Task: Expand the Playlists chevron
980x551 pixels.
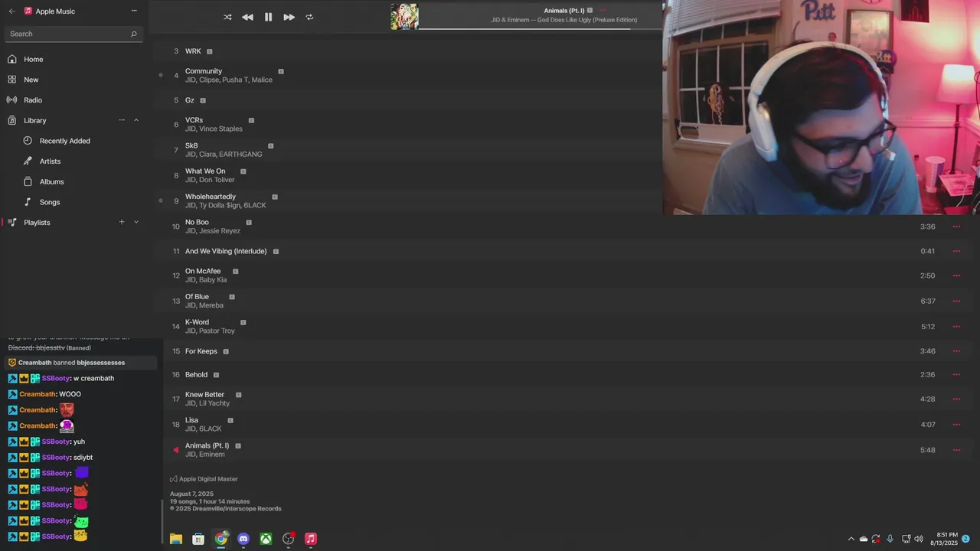Action: 136,222
